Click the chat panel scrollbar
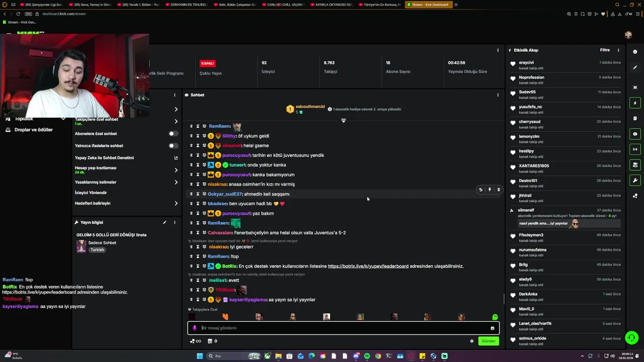This screenshot has height=362, width=644. click(504, 299)
